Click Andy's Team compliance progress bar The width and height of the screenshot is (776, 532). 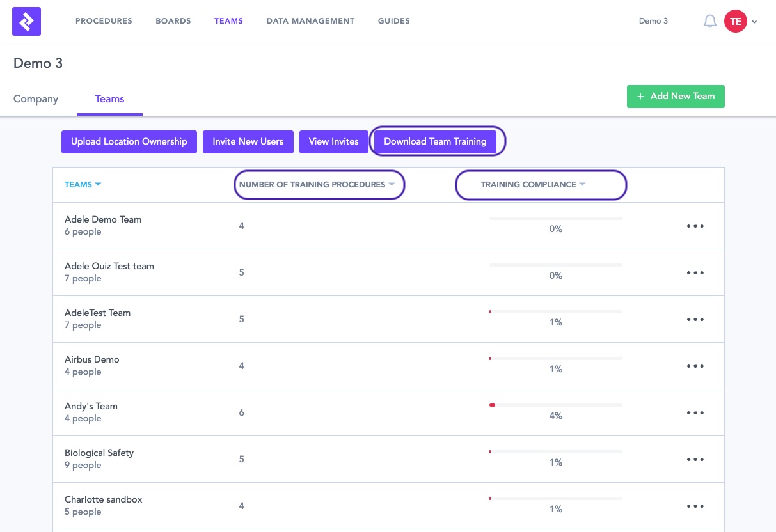coord(555,405)
